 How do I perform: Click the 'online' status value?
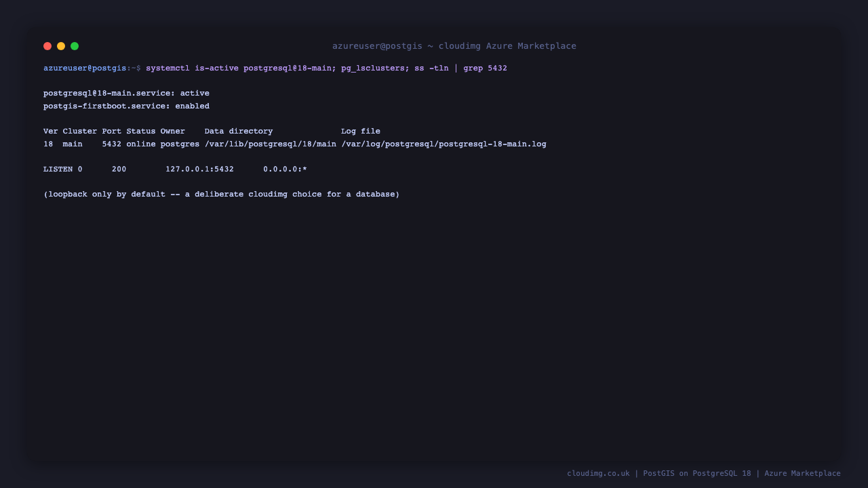(141, 144)
